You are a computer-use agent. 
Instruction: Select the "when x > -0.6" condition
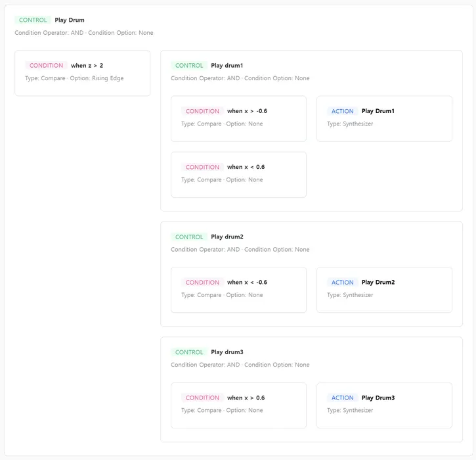click(x=247, y=111)
